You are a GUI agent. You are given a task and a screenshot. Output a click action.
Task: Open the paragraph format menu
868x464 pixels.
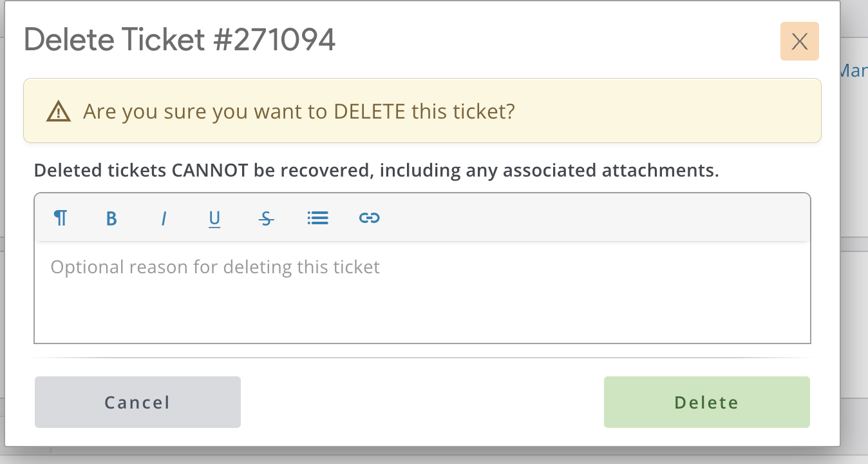pos(61,218)
